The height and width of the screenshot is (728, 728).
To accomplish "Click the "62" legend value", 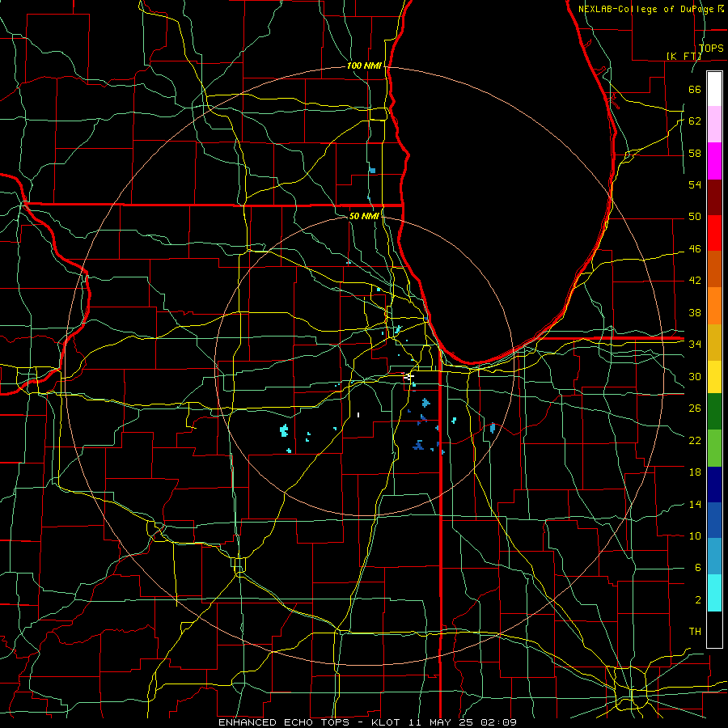I will (695, 121).
